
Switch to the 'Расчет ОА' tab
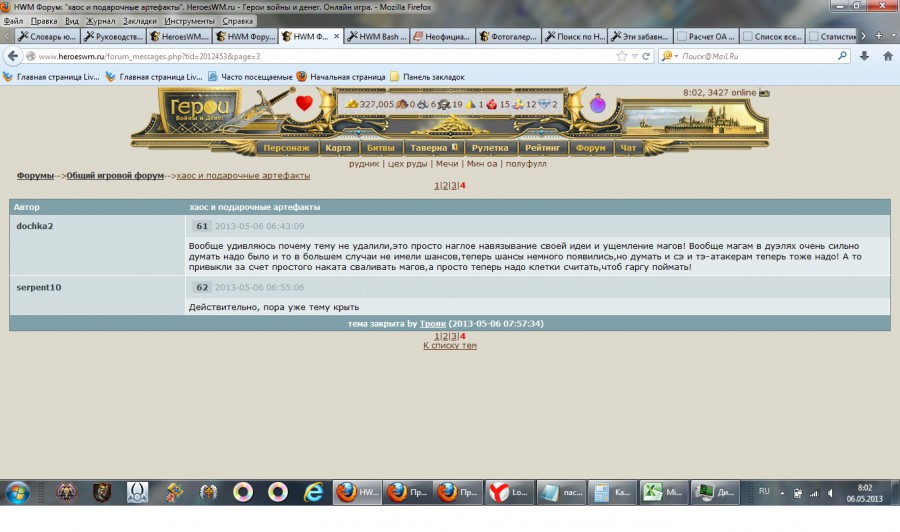(x=707, y=36)
